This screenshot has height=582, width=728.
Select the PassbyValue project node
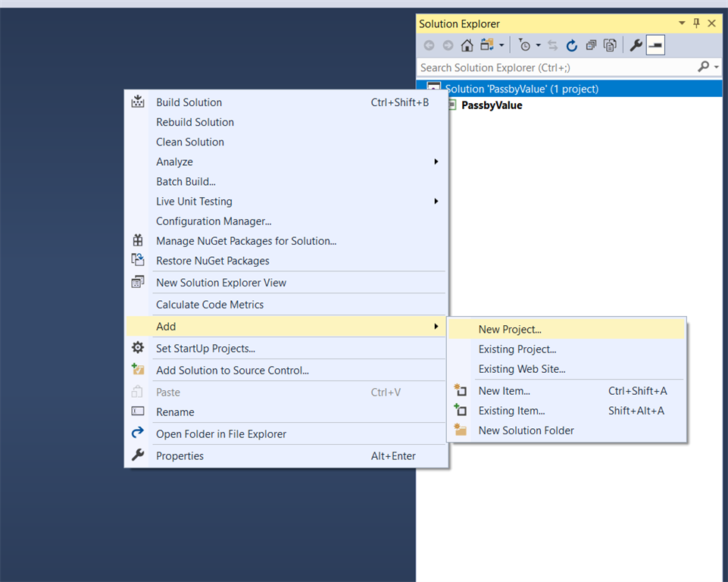(492, 105)
